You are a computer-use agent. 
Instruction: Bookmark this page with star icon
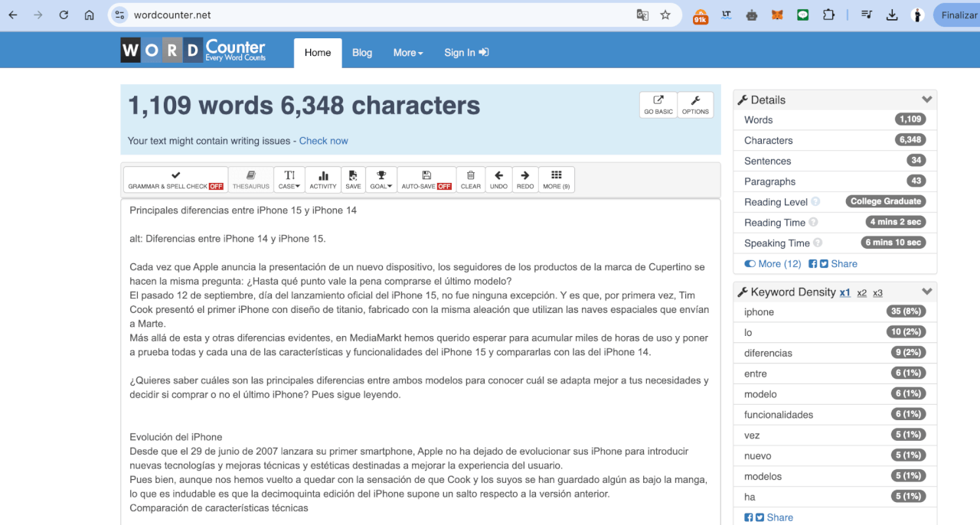[665, 15]
